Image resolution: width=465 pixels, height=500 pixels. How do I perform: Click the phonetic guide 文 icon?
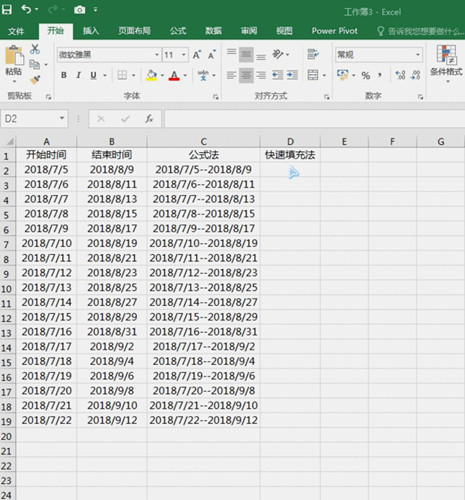[203, 75]
